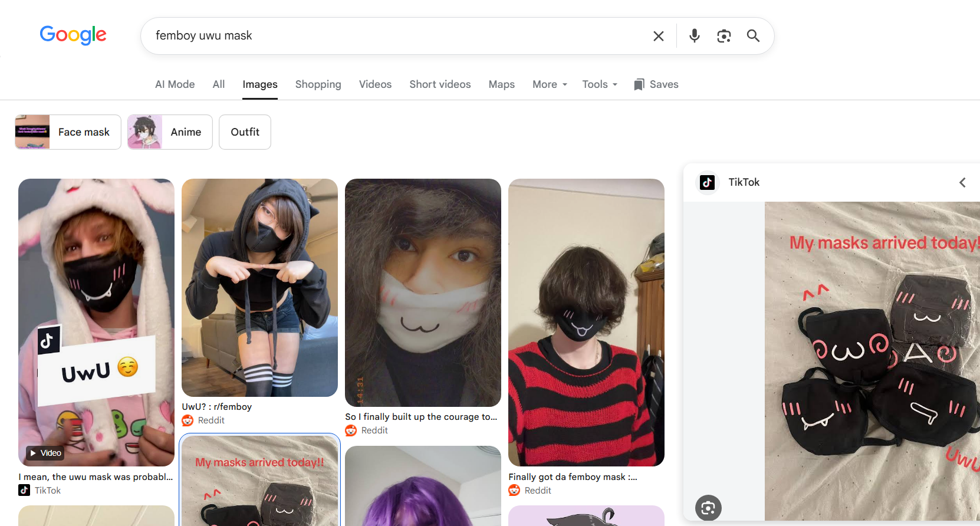This screenshot has width=980, height=526.
Task: Open 'I mean, the uwu mask was probabl...' link
Action: [x=96, y=477]
